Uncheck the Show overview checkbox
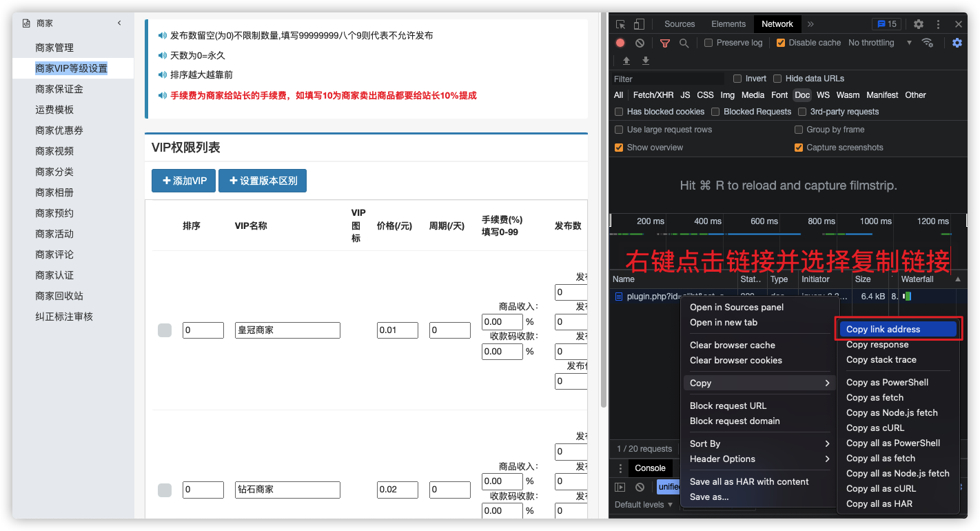The image size is (980, 531). (x=619, y=148)
